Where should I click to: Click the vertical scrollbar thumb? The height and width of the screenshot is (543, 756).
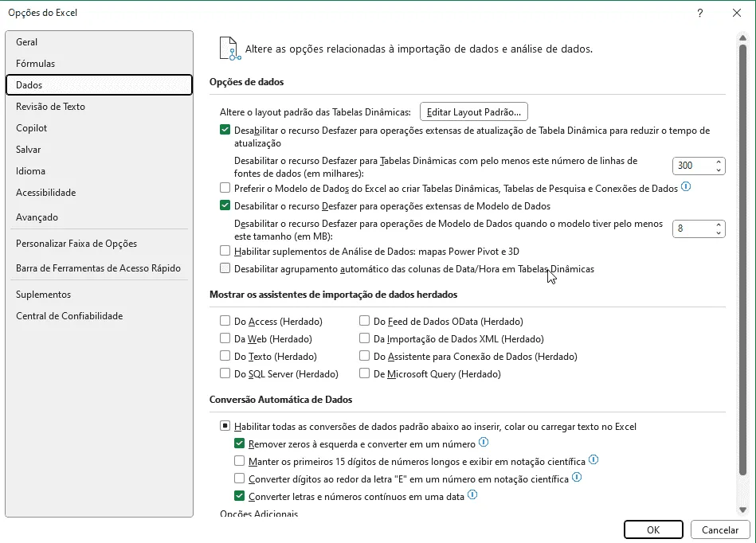click(742, 260)
